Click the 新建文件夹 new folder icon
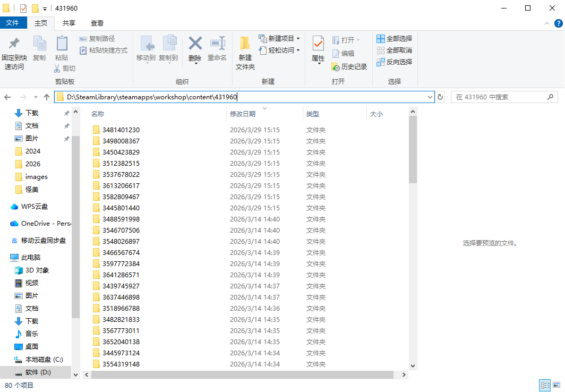 point(245,44)
